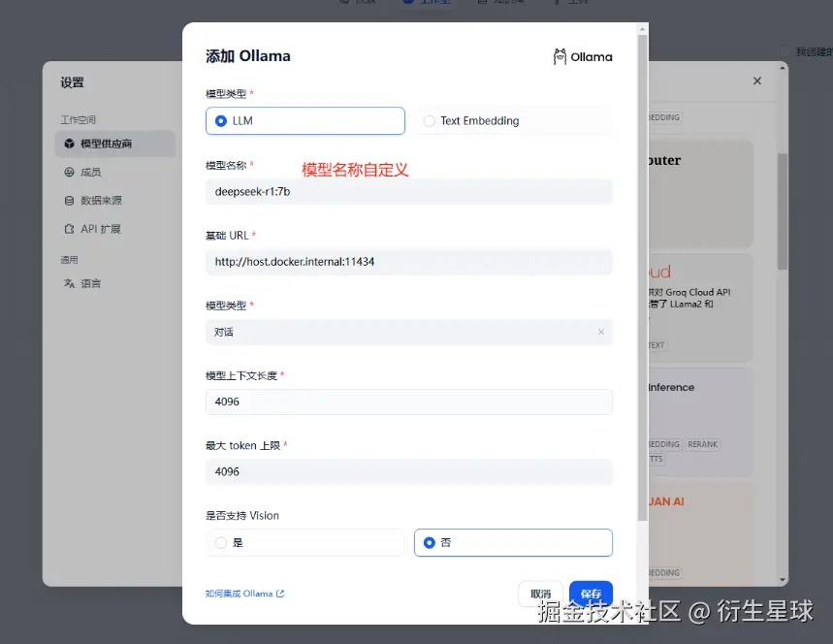Screen dimensions: 833x644
Task: Click the 取消 button
Action: pyautogui.click(x=540, y=594)
